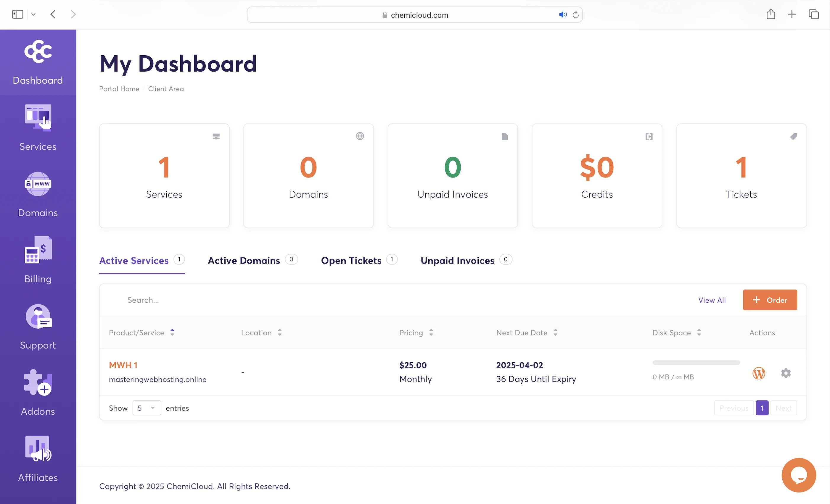Click the disk space usage bar
Viewport: 830px width, 504px height.
(696, 363)
